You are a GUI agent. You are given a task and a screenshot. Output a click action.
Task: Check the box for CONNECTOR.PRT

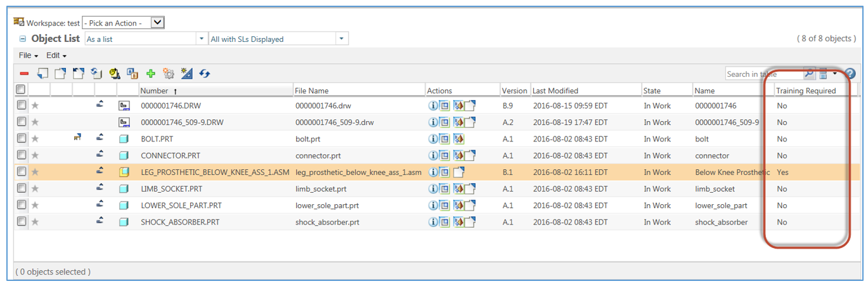[22, 154]
